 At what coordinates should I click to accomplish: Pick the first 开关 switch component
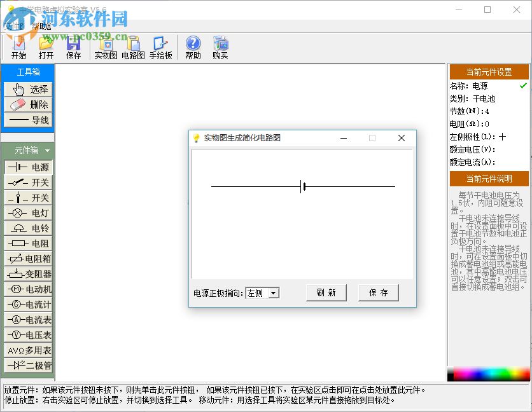click(x=29, y=182)
